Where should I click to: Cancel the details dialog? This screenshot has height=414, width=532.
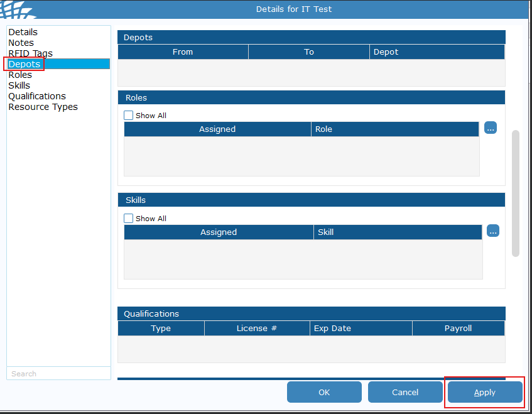point(405,392)
